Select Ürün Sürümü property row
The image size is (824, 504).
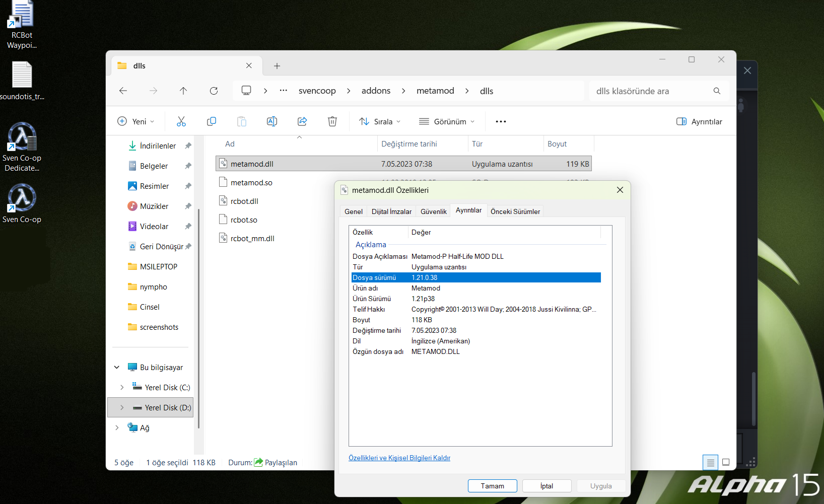pos(476,299)
